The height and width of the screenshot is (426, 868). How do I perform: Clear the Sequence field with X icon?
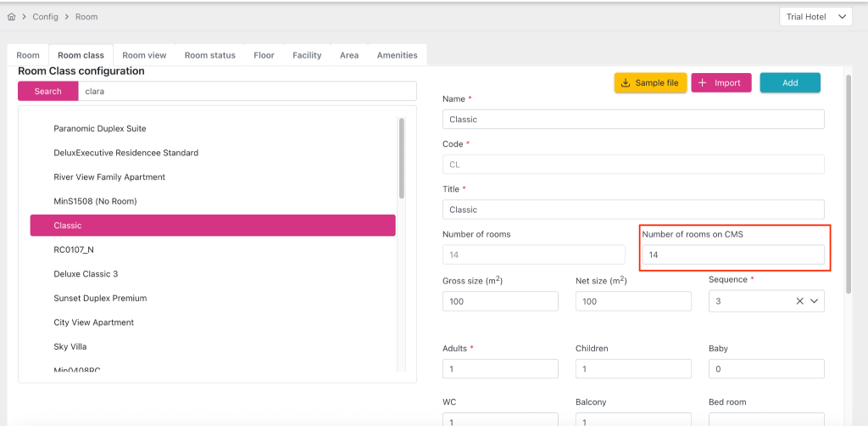[799, 300]
